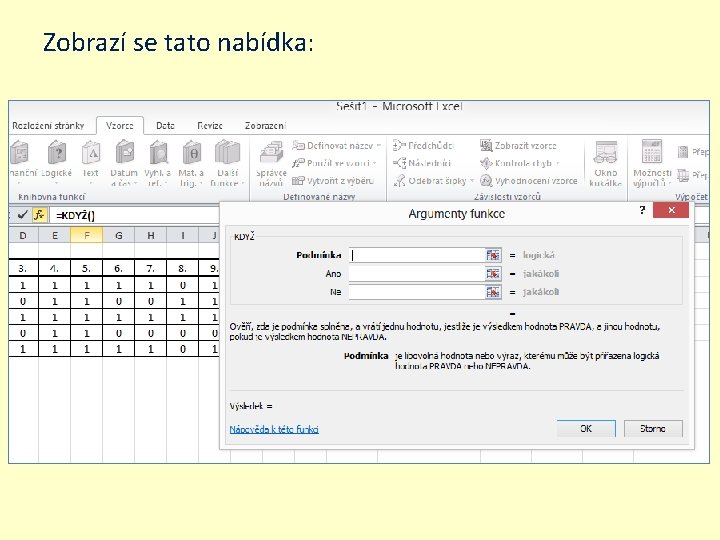This screenshot has height=540, width=720.
Task: Open the Logické function library
Action: [56, 163]
